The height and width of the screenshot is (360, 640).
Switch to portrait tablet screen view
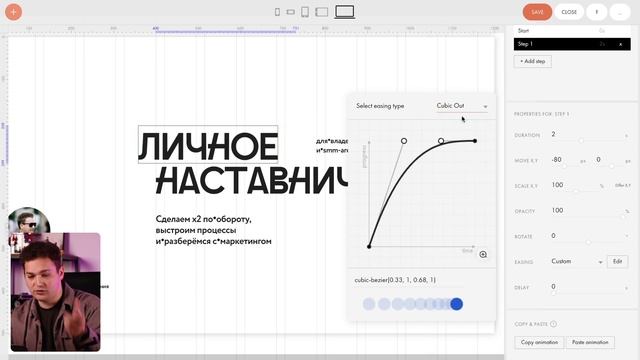305,12
